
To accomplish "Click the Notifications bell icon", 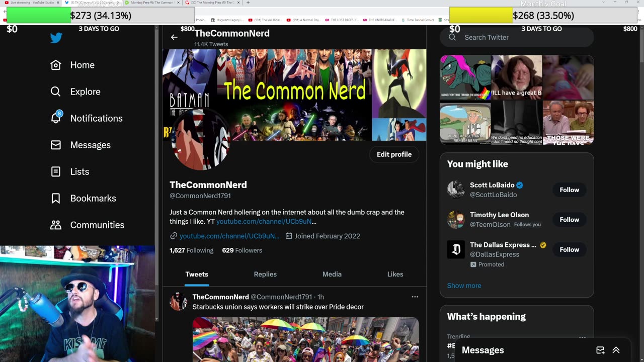I will tap(56, 118).
